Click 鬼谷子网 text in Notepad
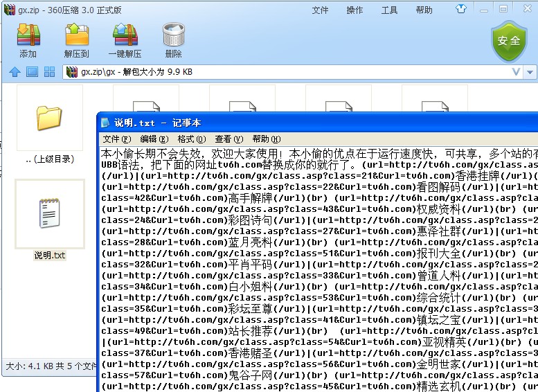This screenshot has width=538, height=392. [250, 375]
